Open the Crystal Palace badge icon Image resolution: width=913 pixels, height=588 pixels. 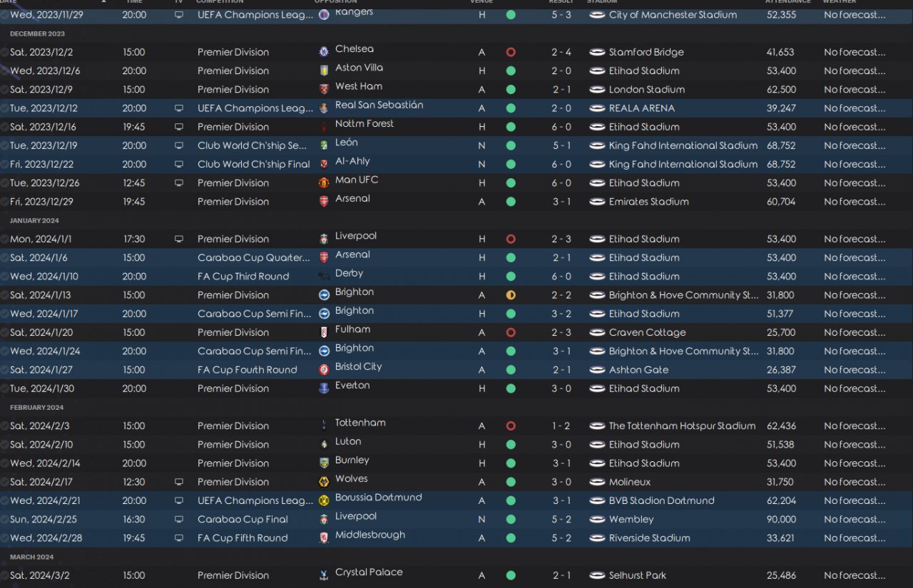[324, 575]
